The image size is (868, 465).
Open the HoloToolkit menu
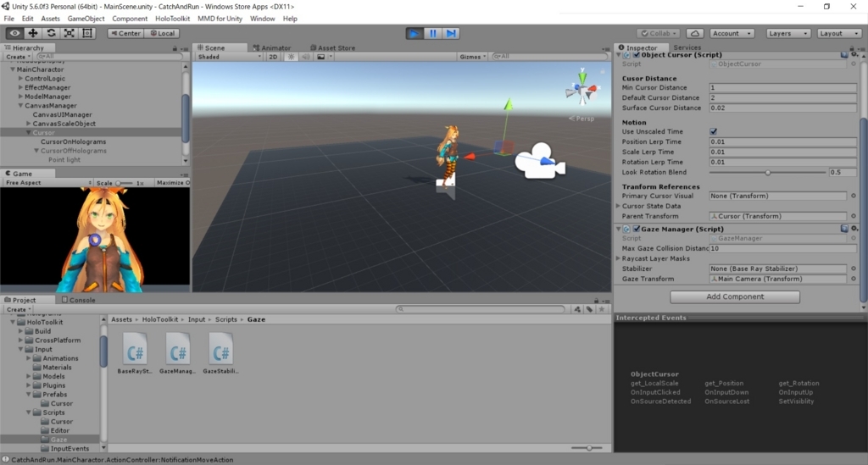click(172, 19)
